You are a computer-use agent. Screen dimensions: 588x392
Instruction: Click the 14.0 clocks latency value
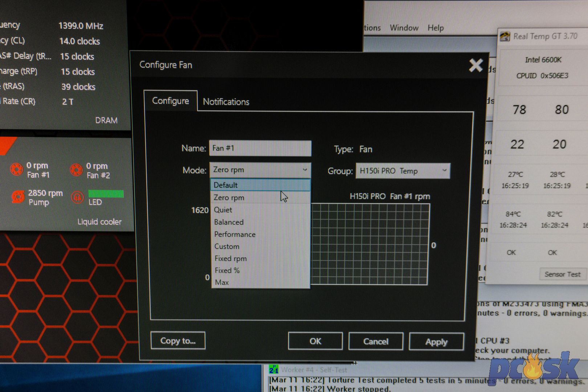pos(79,41)
